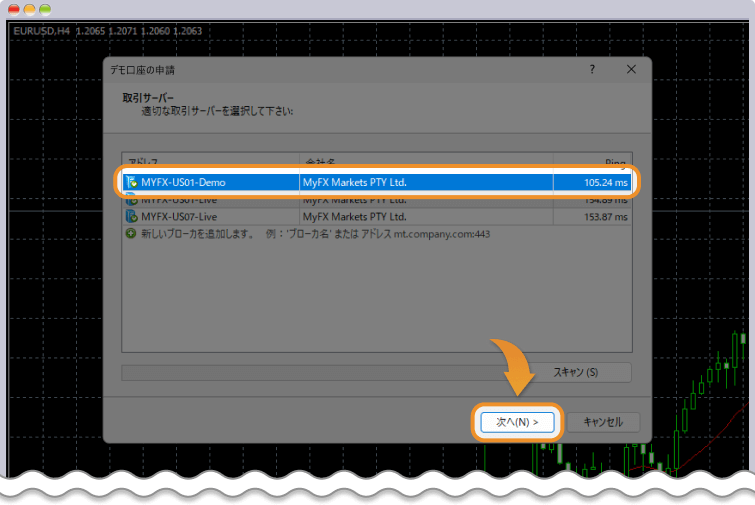The image size is (755, 505).
Task: Cancel the dialog with キャンセル
Action: [x=603, y=422]
